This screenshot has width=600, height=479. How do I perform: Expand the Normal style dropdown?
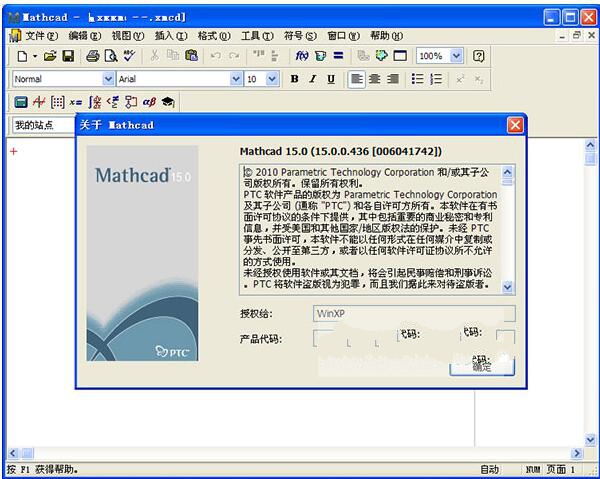(x=108, y=79)
